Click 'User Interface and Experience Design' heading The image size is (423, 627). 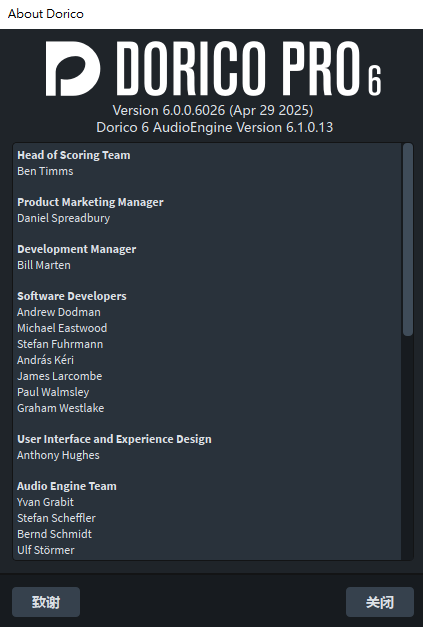pyautogui.click(x=114, y=439)
